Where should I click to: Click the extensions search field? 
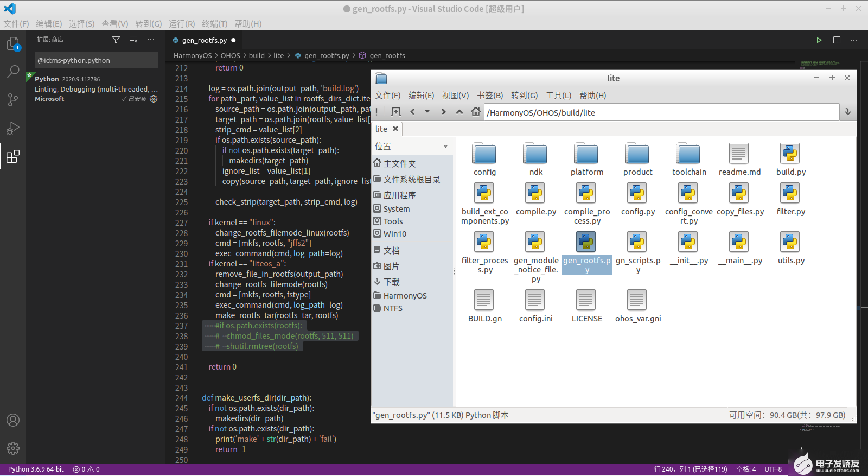[97, 60]
